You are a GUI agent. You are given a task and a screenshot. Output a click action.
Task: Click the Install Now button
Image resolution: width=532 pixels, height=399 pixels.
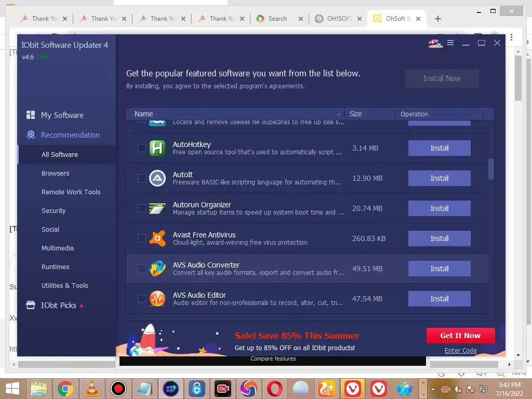pyautogui.click(x=442, y=78)
